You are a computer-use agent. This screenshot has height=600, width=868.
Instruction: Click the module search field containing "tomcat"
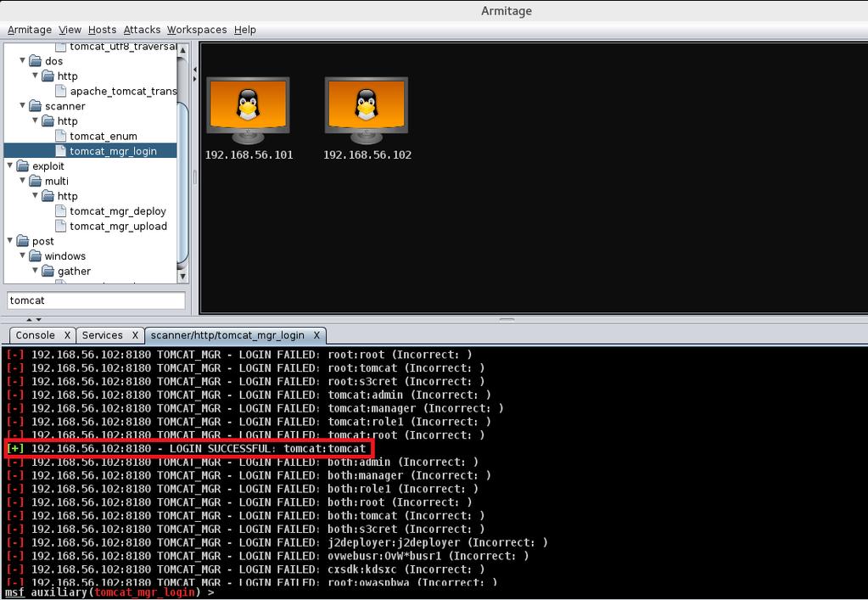click(x=96, y=300)
